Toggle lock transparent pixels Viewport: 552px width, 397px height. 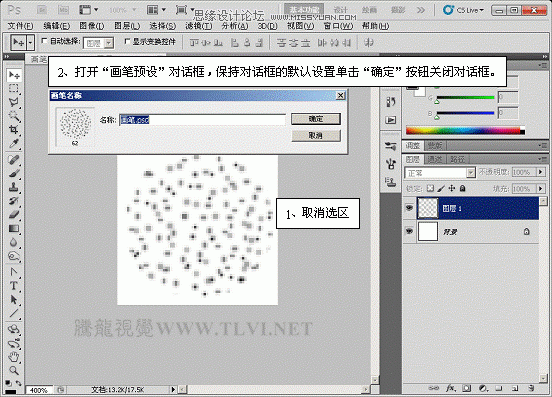point(430,188)
